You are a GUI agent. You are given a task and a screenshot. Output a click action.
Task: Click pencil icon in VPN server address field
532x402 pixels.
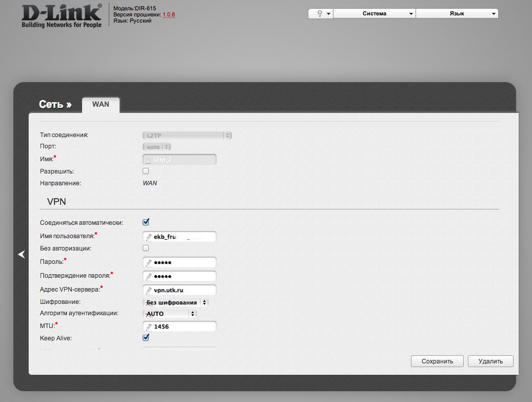tap(149, 290)
